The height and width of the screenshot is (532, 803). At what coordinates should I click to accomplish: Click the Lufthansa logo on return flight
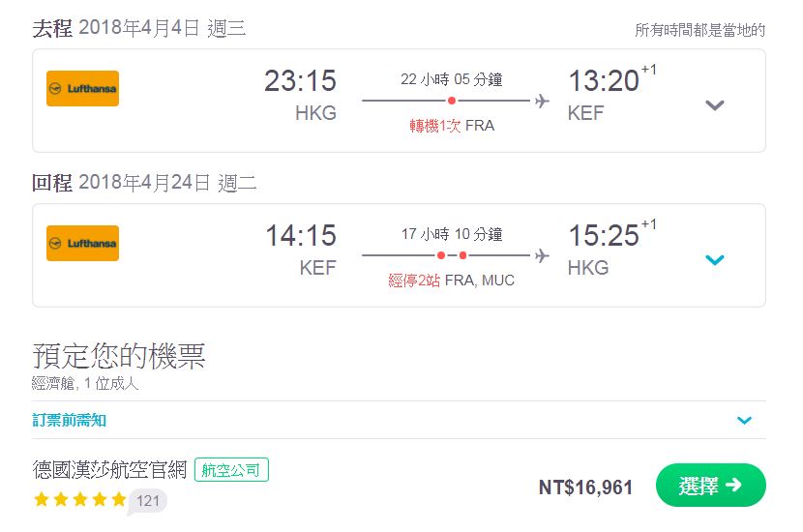[82, 243]
